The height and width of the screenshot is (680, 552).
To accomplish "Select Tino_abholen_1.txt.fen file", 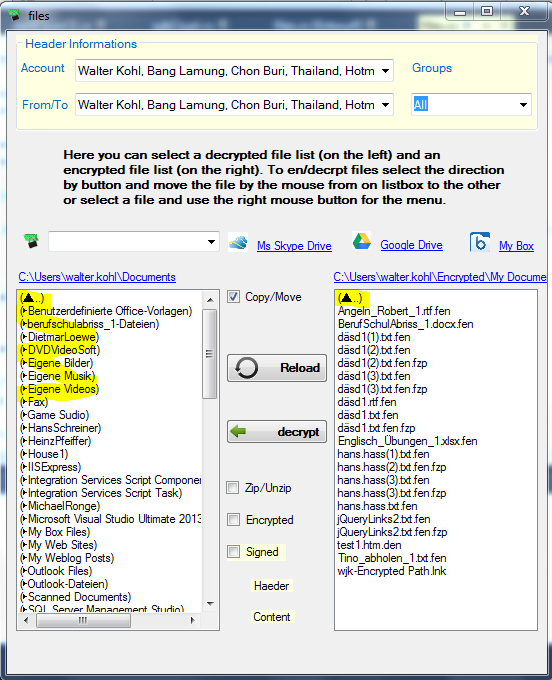I will click(392, 558).
